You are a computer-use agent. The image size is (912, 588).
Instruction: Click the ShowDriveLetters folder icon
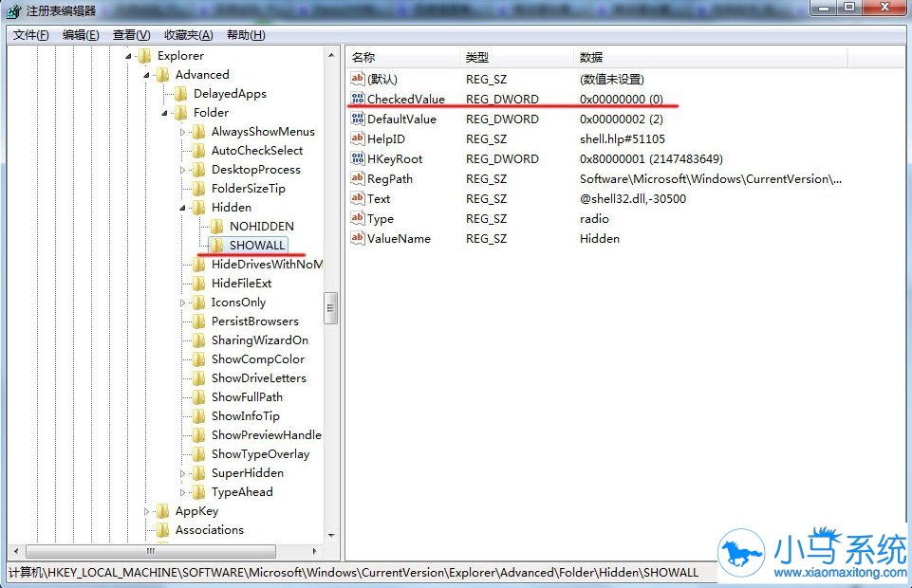pos(199,378)
